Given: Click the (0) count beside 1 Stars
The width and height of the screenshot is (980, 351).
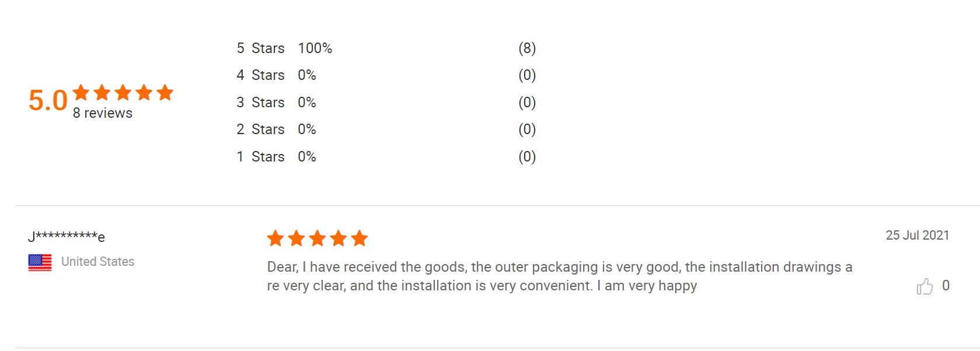Looking at the screenshot, I should pos(526,157).
